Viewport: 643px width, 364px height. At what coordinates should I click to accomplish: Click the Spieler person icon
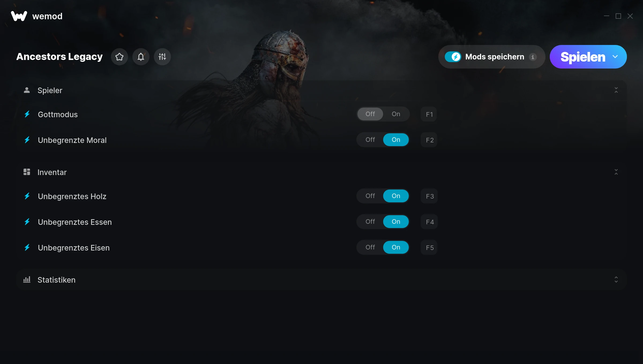point(27,90)
